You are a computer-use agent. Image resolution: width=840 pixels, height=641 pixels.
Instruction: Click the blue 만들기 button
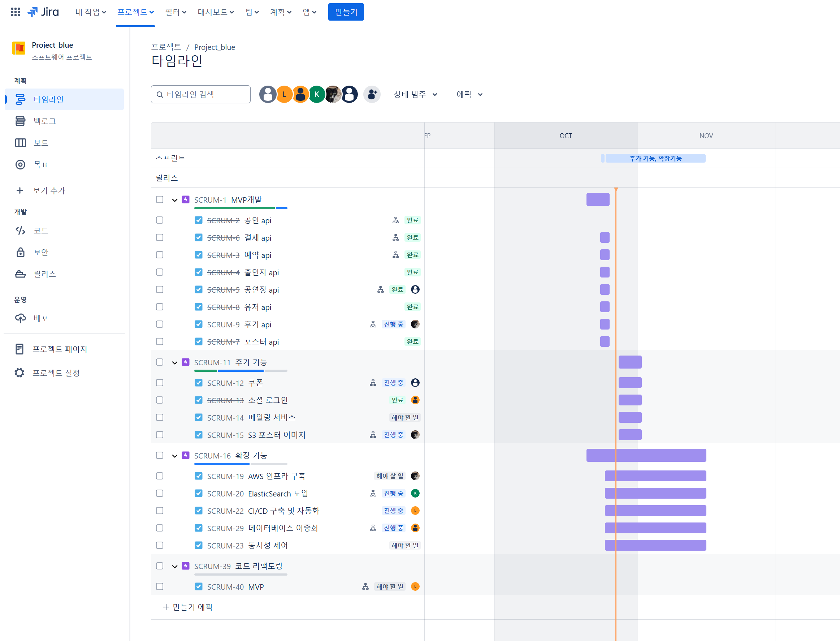[x=346, y=12]
